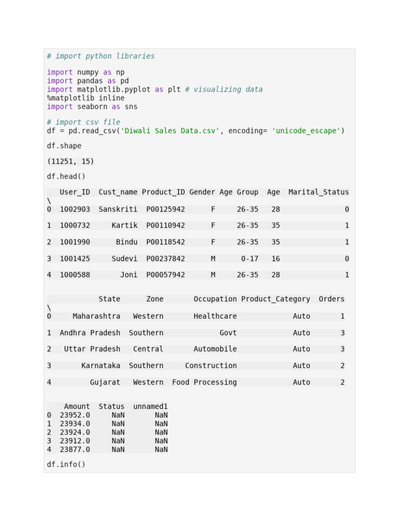The image size is (399, 532).
Task: Click the Healthcare occupation cell
Action: click(215, 316)
